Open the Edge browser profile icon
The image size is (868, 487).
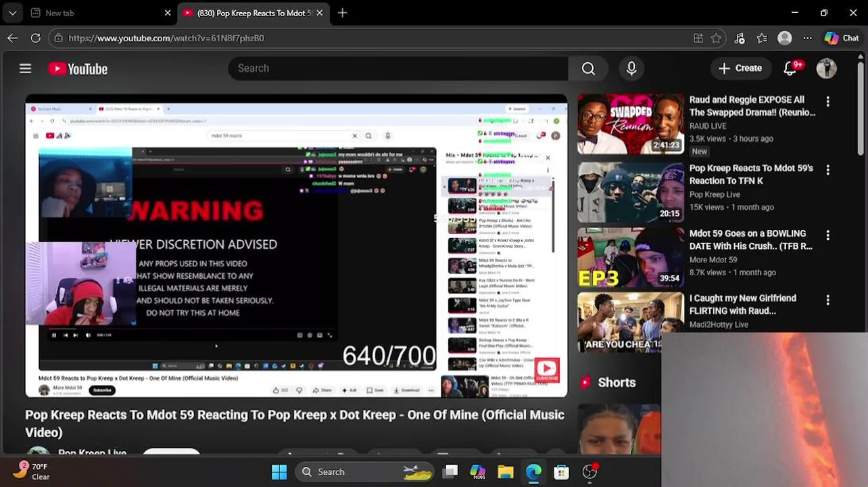tap(785, 38)
